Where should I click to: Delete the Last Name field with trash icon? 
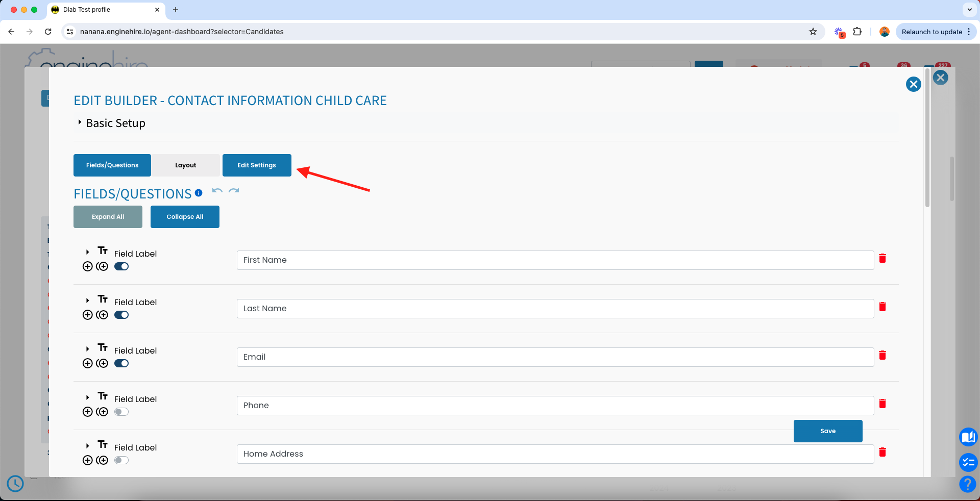tap(883, 307)
